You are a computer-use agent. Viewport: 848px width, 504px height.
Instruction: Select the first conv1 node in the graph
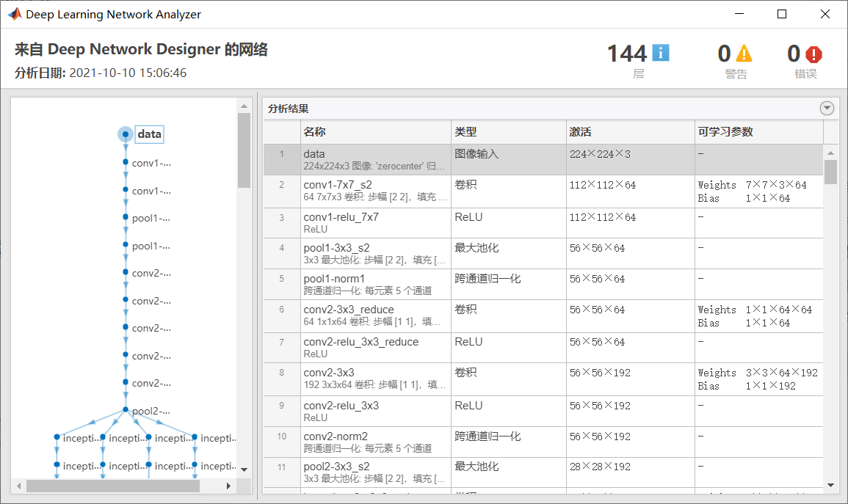(126, 162)
